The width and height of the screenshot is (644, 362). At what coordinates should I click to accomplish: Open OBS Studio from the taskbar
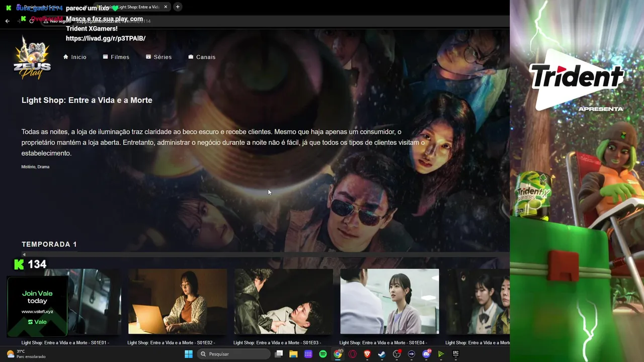tap(397, 354)
